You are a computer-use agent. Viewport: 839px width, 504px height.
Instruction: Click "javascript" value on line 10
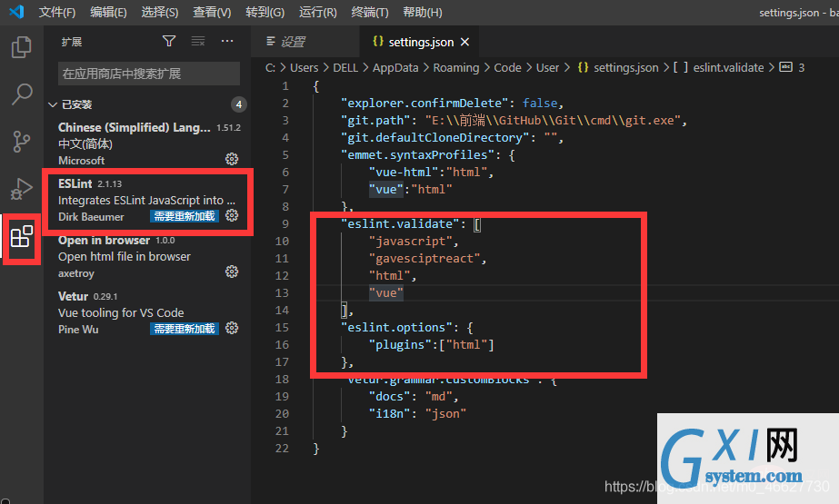click(410, 241)
